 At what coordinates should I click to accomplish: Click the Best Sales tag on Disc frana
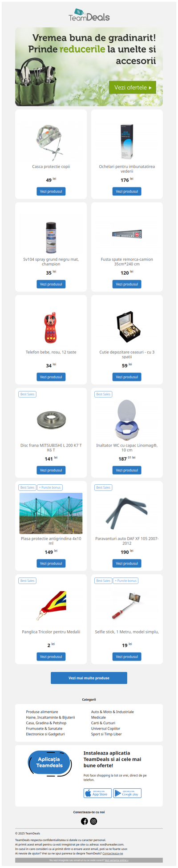pos(27,394)
